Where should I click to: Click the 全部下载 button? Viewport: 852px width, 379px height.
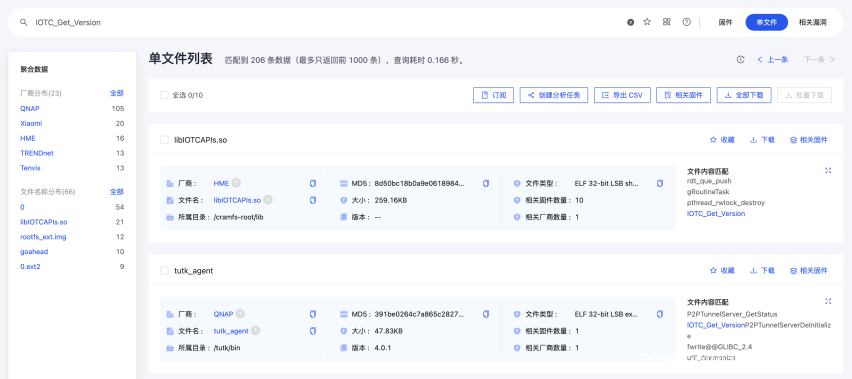pyautogui.click(x=744, y=95)
